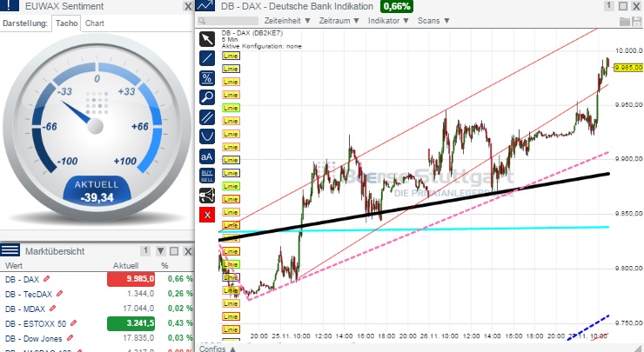Open the DB - MDAX row
Screen dimensions: 644x352
97,309
